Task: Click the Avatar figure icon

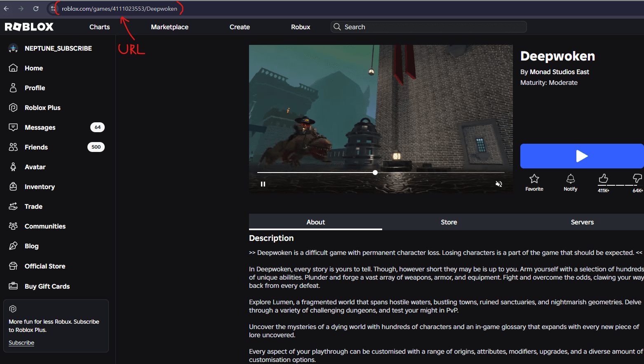Action: tap(13, 167)
